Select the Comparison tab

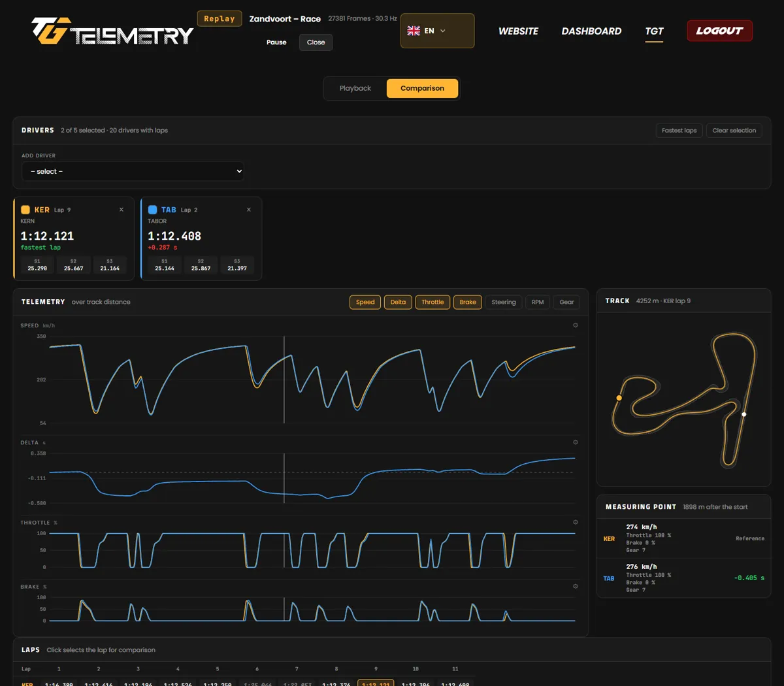[x=422, y=88]
